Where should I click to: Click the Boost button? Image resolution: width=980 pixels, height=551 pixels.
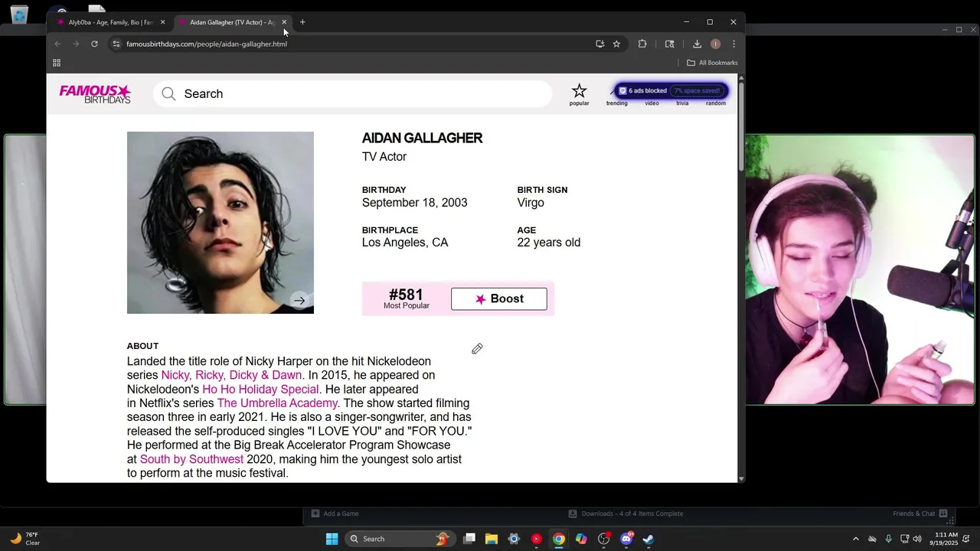(499, 299)
